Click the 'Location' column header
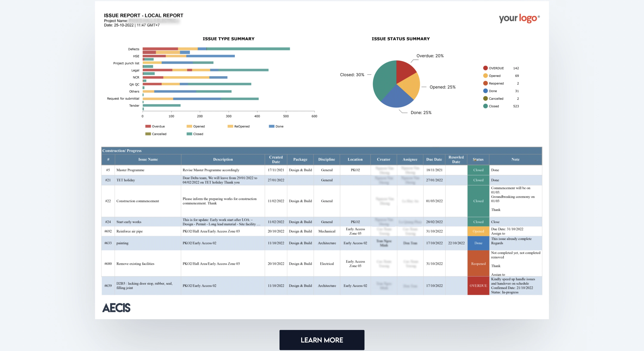The height and width of the screenshot is (351, 644). [x=355, y=160]
